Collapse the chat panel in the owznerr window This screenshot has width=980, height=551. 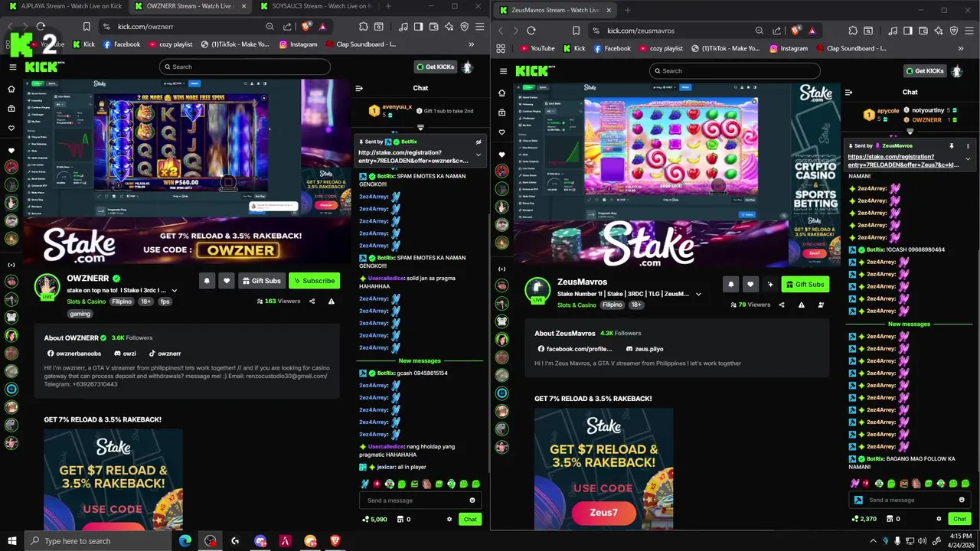tap(358, 88)
